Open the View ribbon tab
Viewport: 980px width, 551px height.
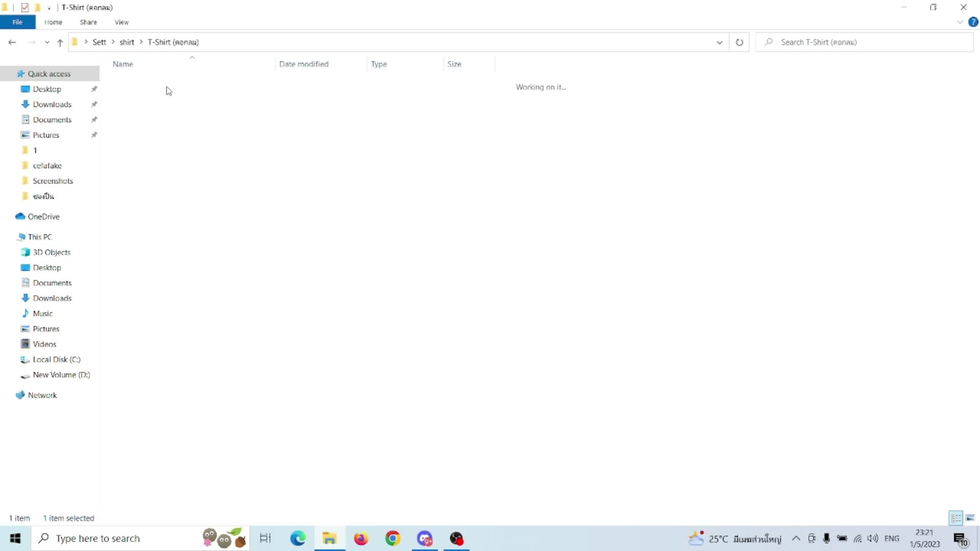point(121,22)
